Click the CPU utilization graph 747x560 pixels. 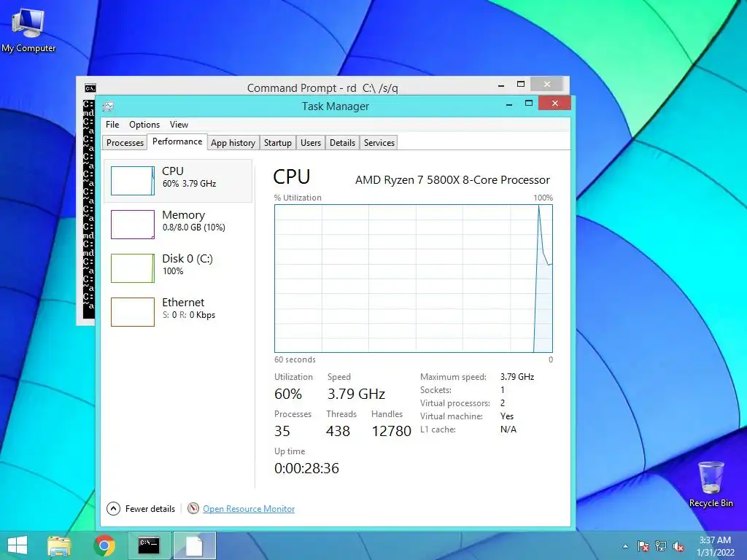[414, 279]
